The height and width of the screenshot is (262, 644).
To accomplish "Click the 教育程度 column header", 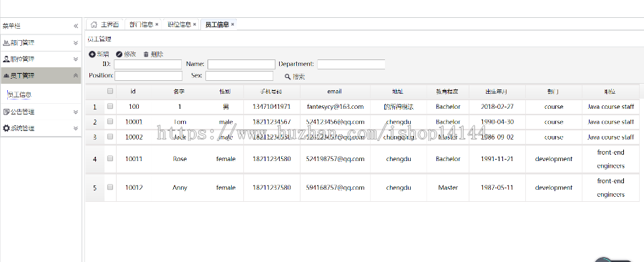I will (x=447, y=91).
